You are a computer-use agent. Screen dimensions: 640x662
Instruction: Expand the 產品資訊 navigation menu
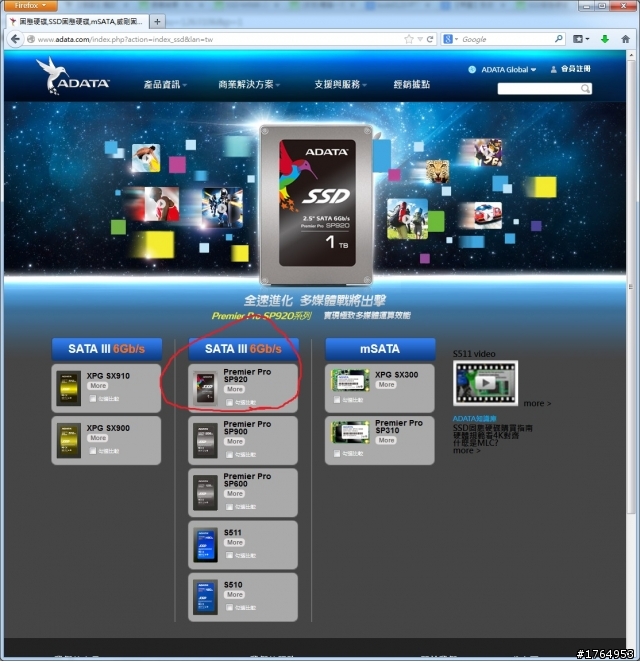(x=165, y=84)
